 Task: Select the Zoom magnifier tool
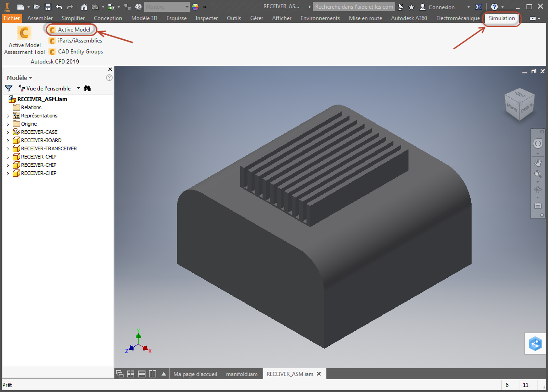(x=538, y=174)
